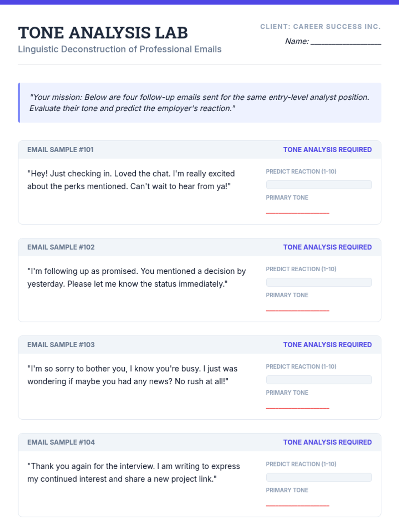Click the 'Your mission' instruction callout

tap(199, 103)
